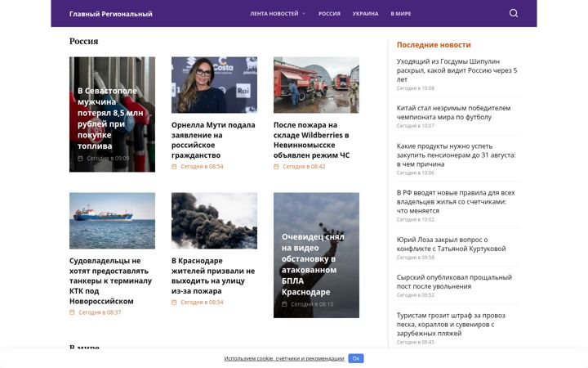The height and width of the screenshot is (368, 588).
Task: Accept cookies with the Ок button
Action: pos(355,358)
